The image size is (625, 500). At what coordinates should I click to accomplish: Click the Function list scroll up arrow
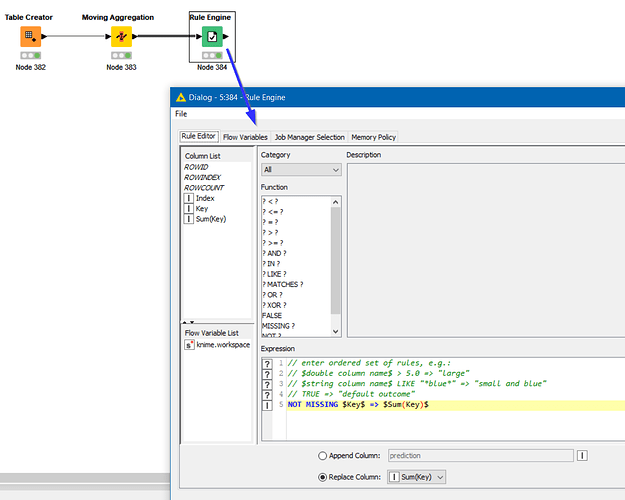click(x=336, y=202)
